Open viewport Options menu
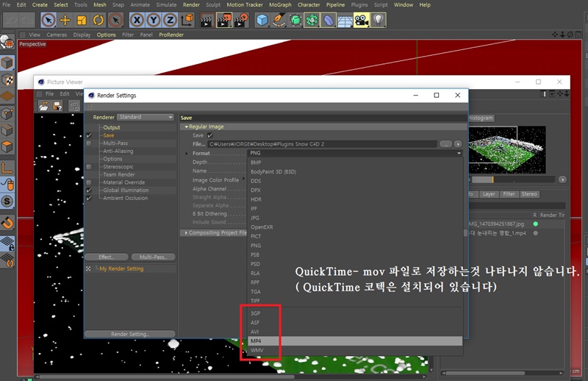Viewport: 588px width, 381px height. [x=106, y=35]
